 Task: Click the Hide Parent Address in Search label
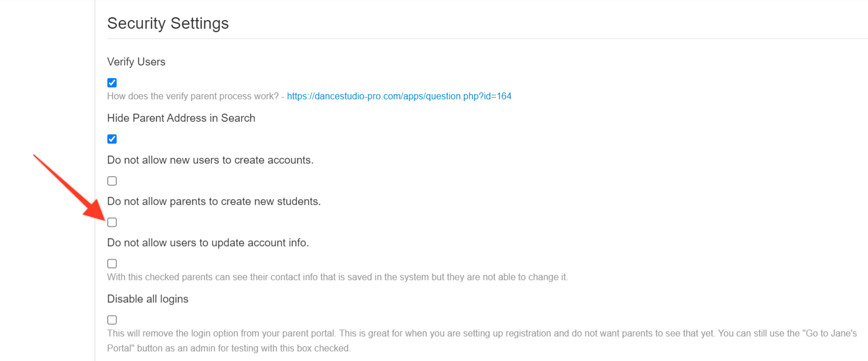point(181,118)
